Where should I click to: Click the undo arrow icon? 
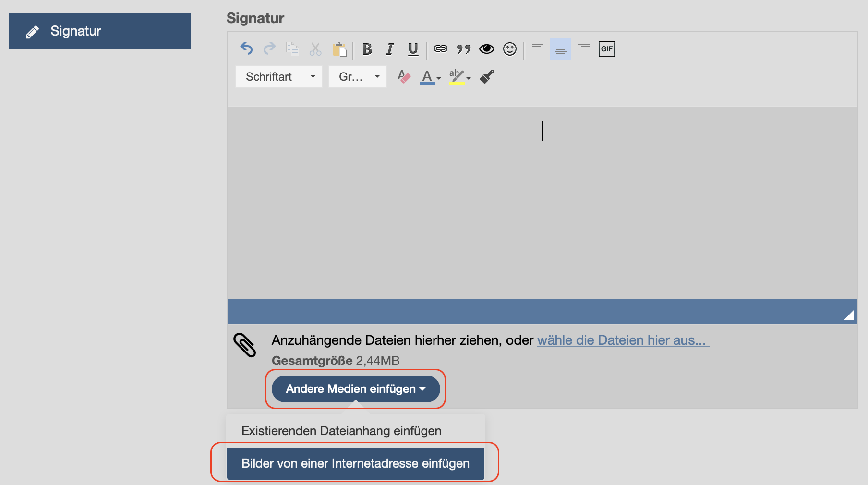(246, 49)
